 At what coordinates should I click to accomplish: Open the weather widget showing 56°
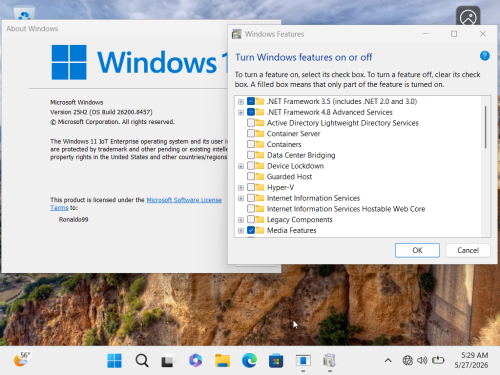22,359
